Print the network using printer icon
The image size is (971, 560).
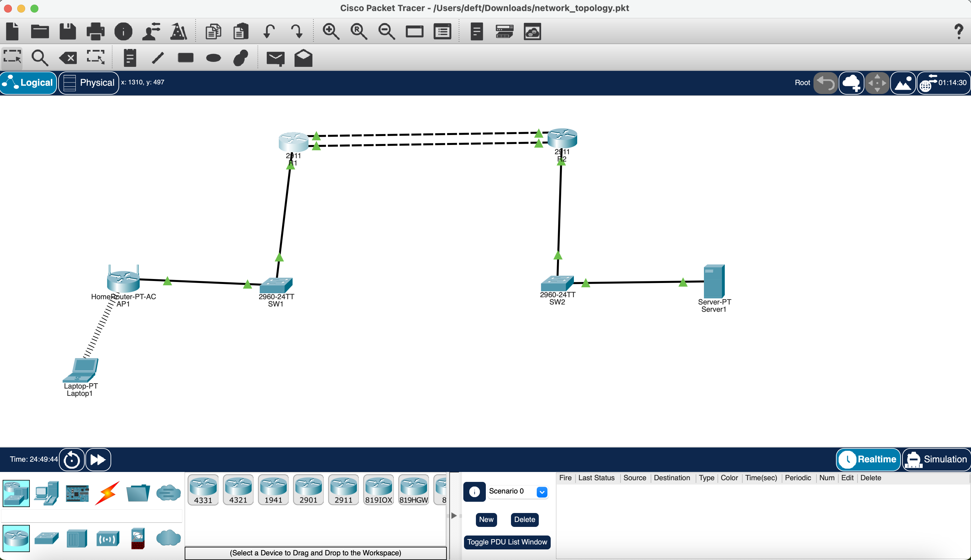pos(95,31)
